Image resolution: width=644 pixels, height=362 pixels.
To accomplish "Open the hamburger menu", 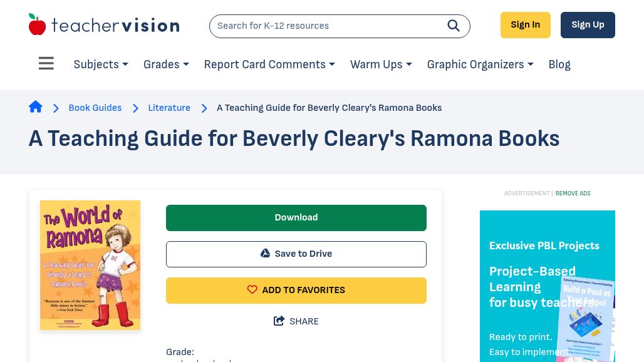I will (x=46, y=64).
